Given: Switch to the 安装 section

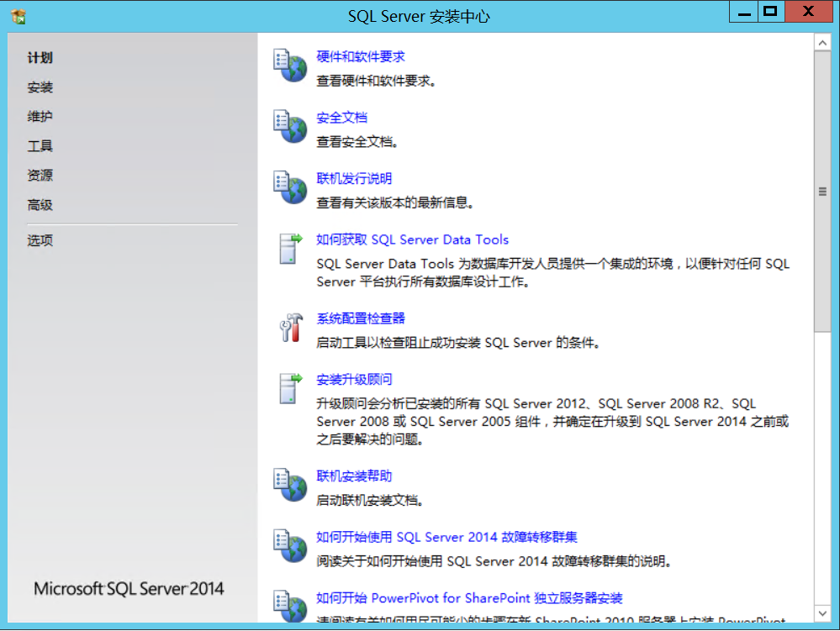Looking at the screenshot, I should [40, 87].
